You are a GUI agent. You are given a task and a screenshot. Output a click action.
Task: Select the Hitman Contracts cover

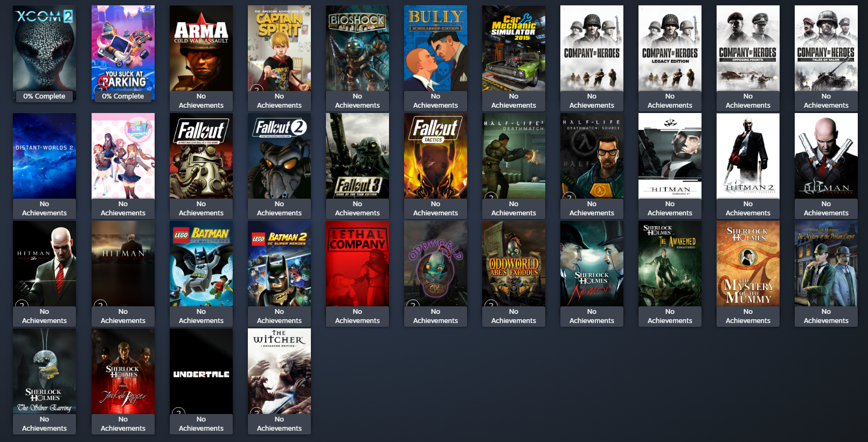click(x=826, y=156)
